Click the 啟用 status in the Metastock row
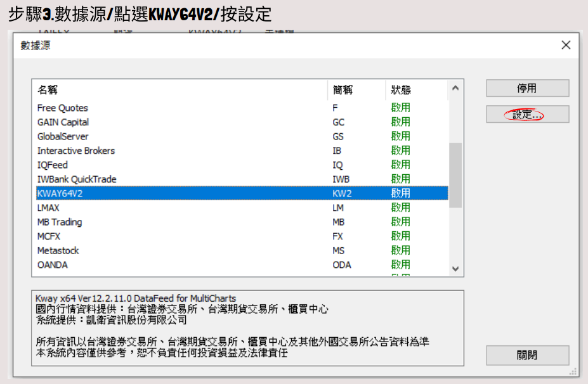The width and height of the screenshot is (588, 384). click(x=400, y=250)
